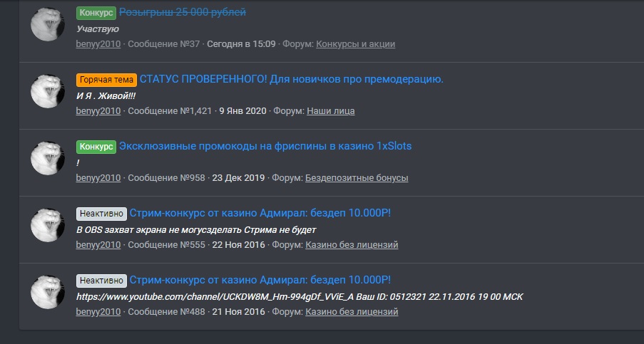Select the avatar next to message №555

47,225
